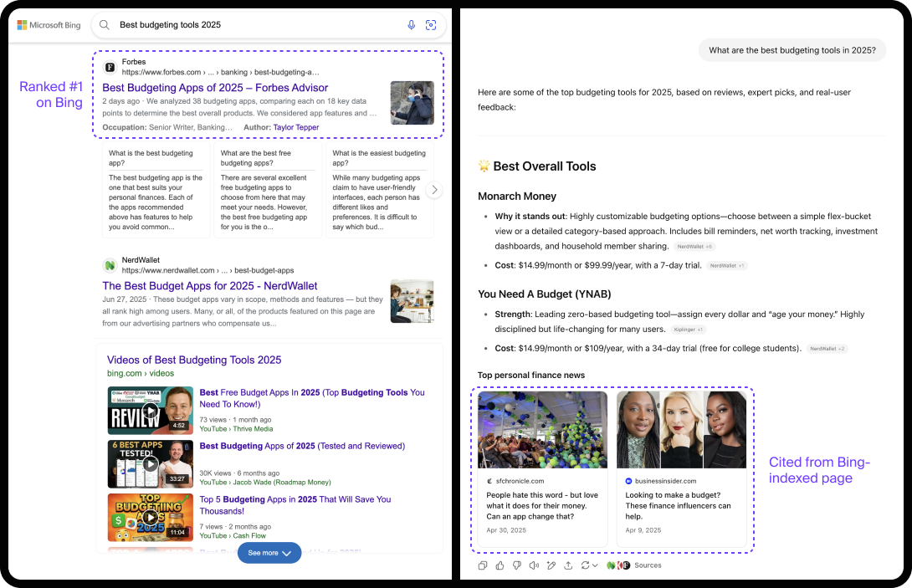The width and height of the screenshot is (912, 588).
Task: Click the businessinsider.com source label
Action: (661, 481)
